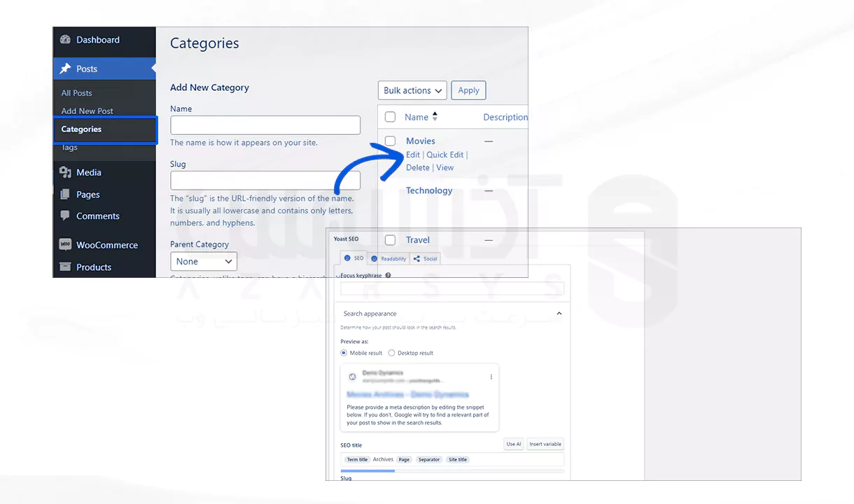
Task: Click the Use AI button
Action: click(514, 444)
